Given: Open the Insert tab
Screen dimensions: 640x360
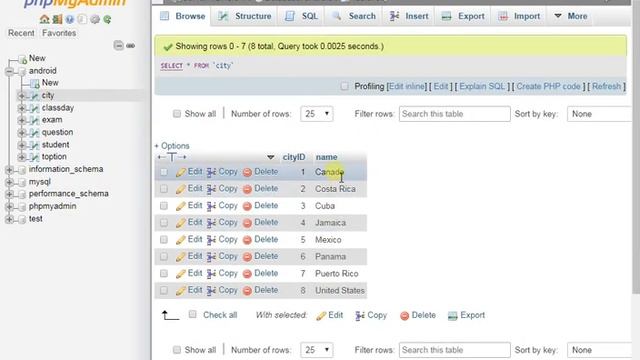Looking at the screenshot, I should 409,16.
